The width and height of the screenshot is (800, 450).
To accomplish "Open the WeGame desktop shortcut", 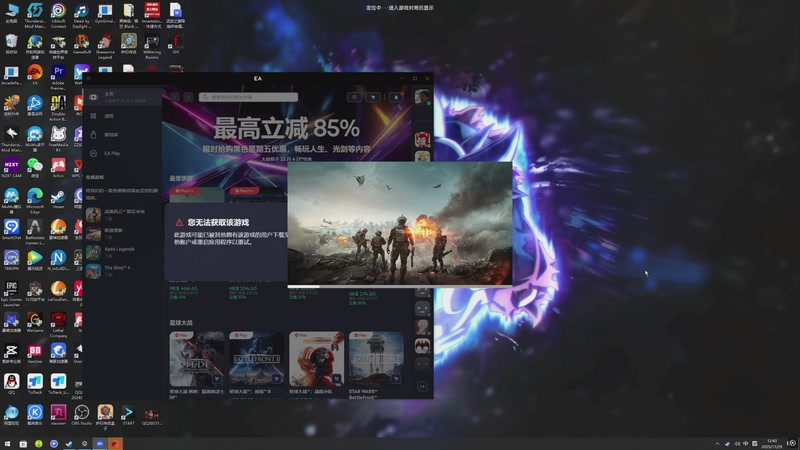I will (35, 322).
